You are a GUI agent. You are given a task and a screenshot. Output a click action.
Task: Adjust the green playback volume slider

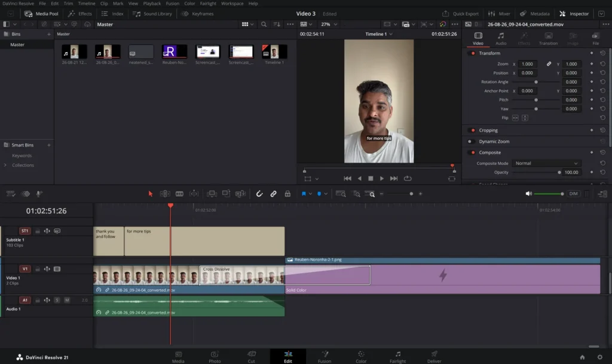[x=549, y=194]
